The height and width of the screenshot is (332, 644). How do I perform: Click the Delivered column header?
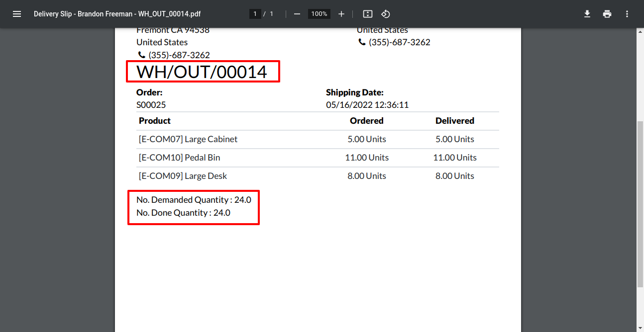(455, 121)
